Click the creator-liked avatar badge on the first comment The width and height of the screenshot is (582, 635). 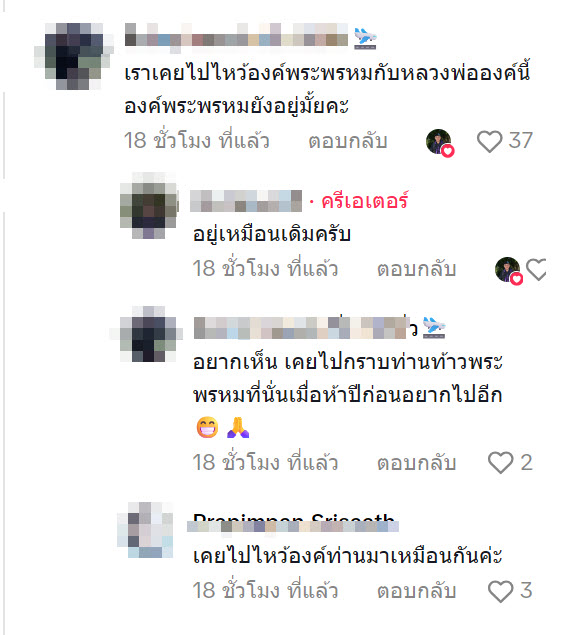tap(440, 143)
